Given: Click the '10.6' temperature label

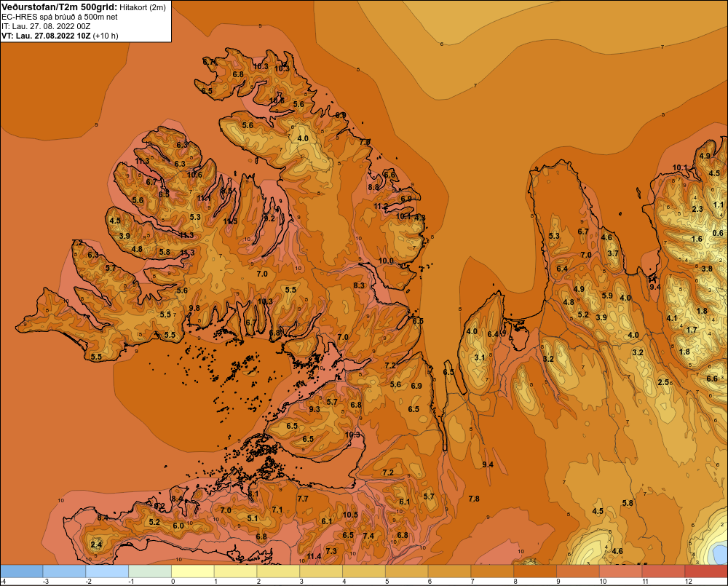Looking at the screenshot, I should (x=194, y=175).
